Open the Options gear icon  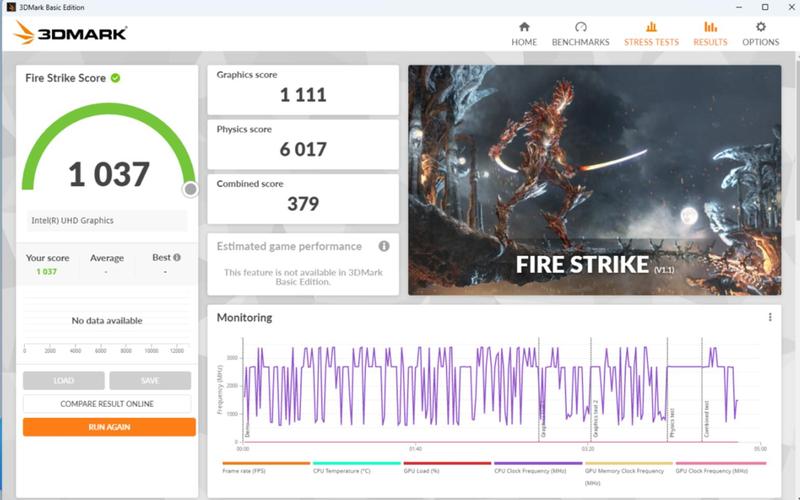pyautogui.click(x=761, y=27)
